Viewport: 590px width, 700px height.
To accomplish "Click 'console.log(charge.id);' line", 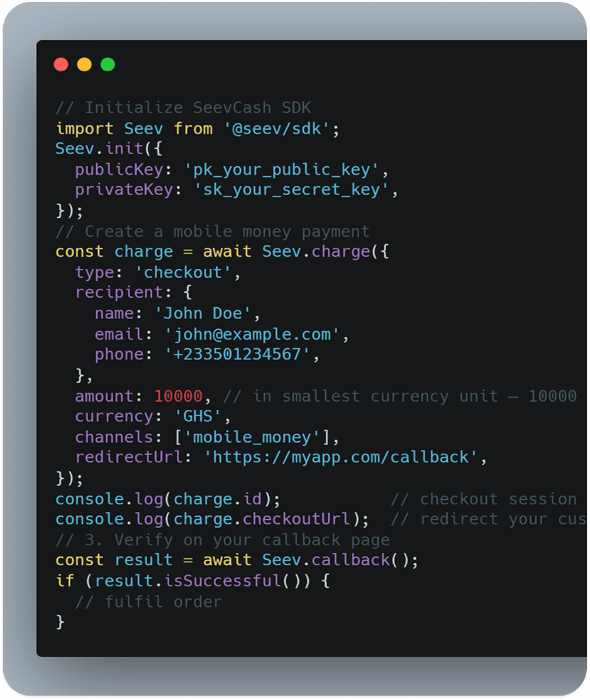I will click(168, 499).
